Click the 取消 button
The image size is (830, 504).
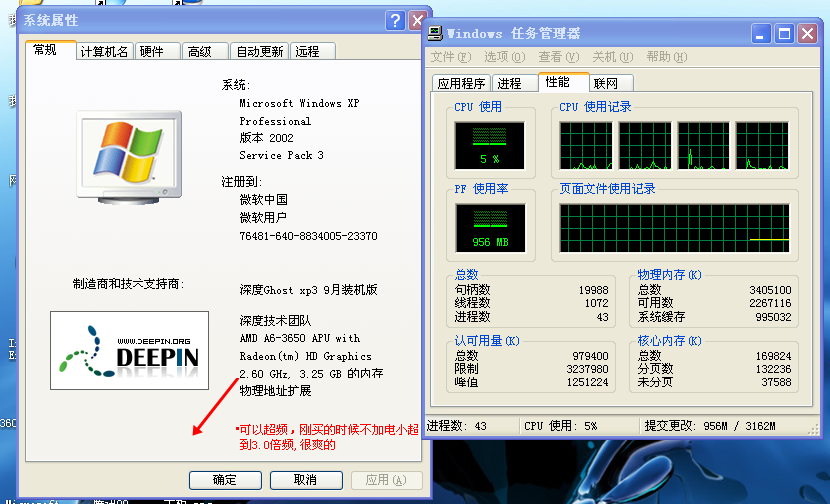click(x=305, y=480)
